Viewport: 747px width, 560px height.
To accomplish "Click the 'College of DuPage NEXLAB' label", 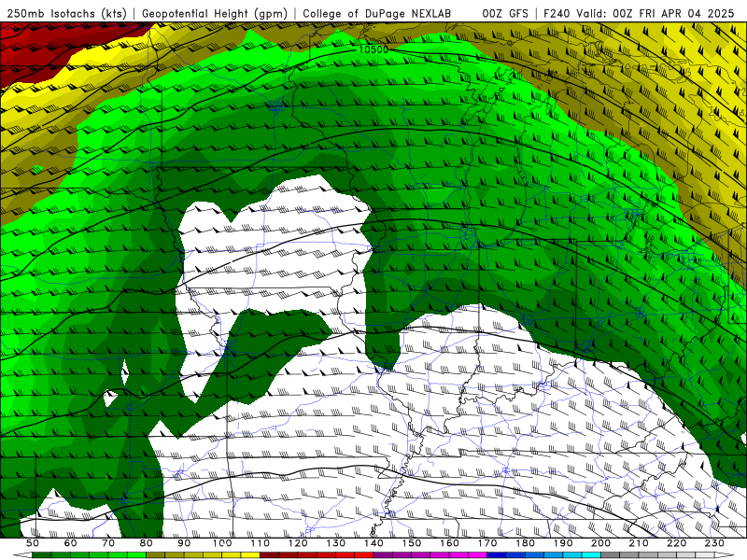I will [x=377, y=13].
